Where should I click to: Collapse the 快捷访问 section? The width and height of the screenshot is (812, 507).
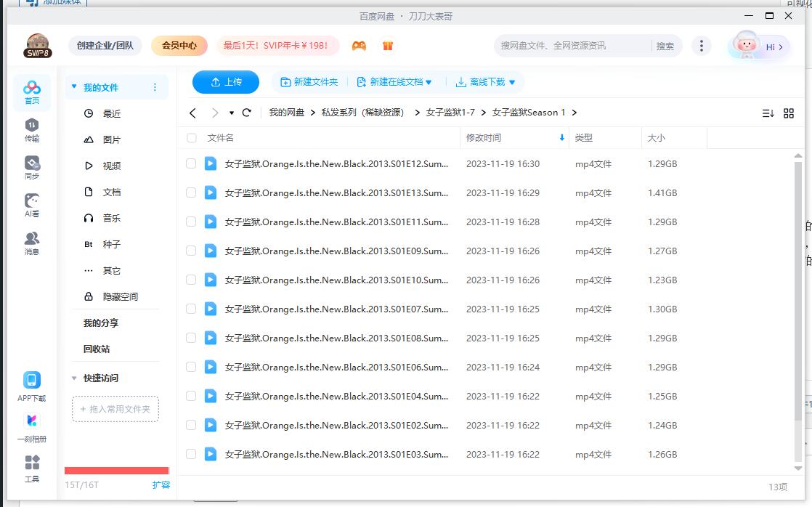(x=73, y=378)
